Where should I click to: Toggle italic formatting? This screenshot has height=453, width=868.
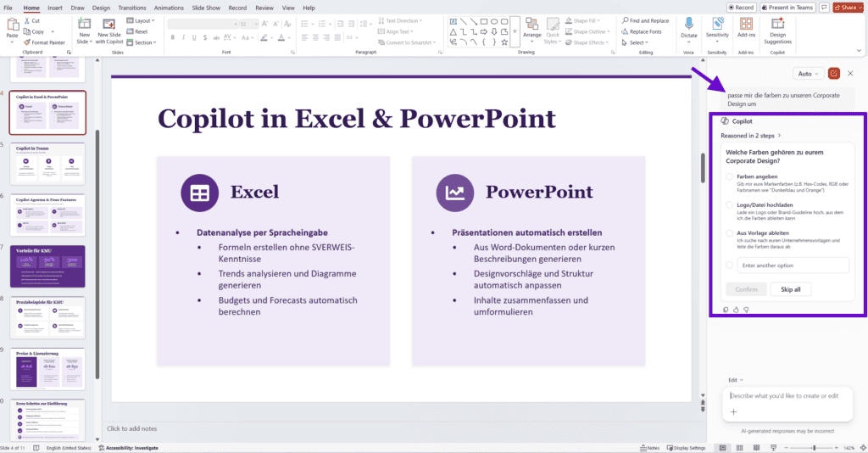[183, 37]
